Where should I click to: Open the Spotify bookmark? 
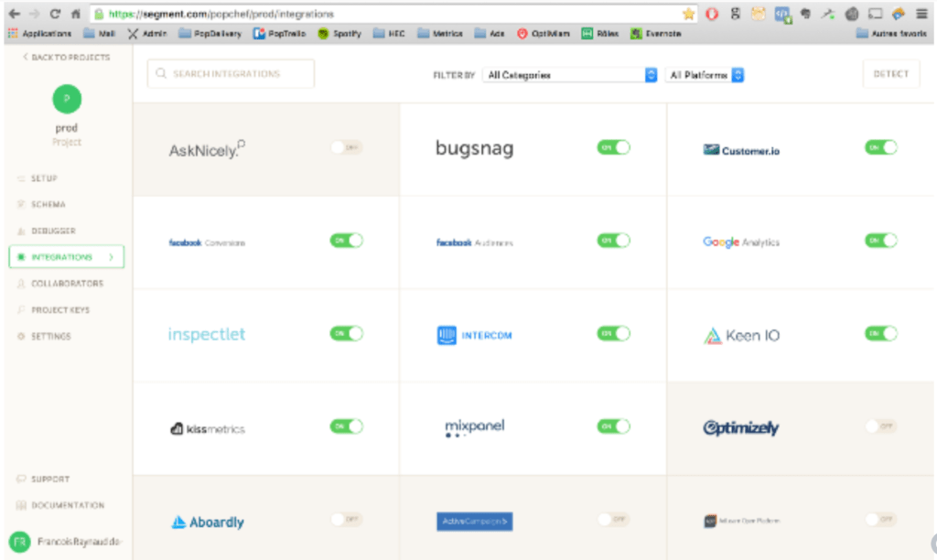tap(339, 34)
